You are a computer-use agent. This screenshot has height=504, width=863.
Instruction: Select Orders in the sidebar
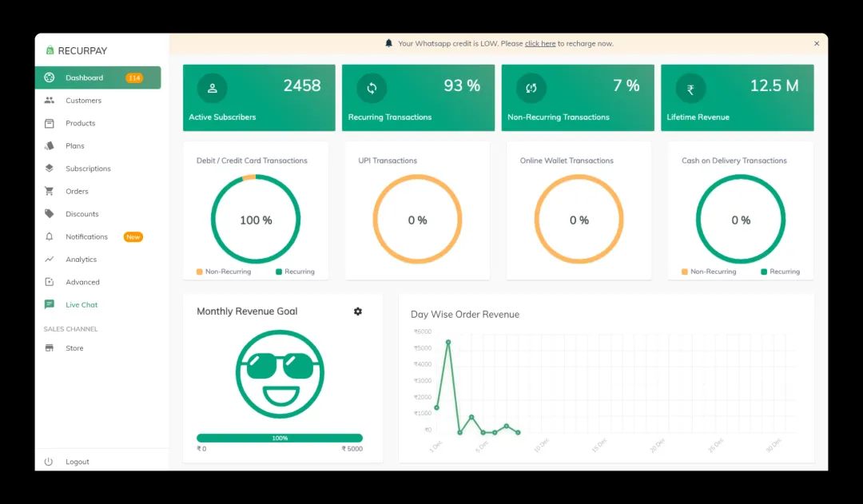click(x=77, y=191)
